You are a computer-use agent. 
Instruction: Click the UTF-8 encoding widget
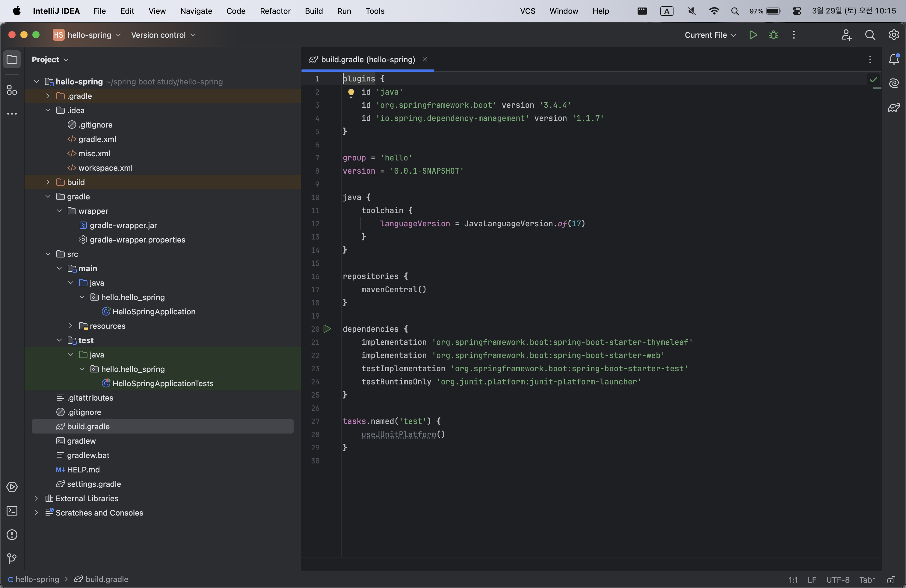(837, 580)
